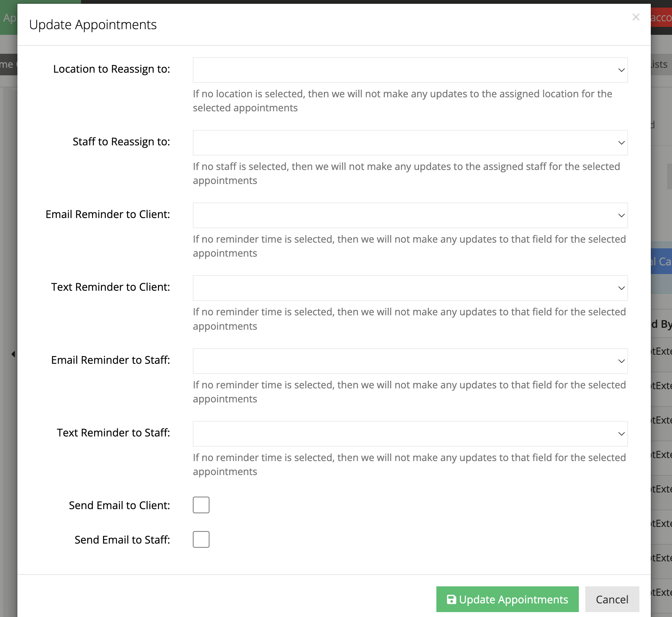Click the Update Appointments button
Screen dimensions: 672x617
[x=508, y=600]
